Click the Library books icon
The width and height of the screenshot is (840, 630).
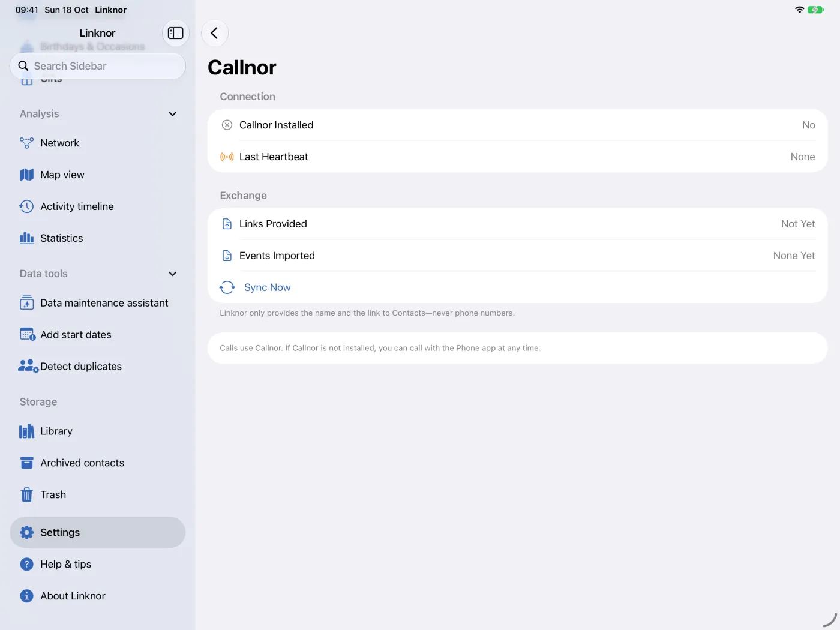[26, 431]
